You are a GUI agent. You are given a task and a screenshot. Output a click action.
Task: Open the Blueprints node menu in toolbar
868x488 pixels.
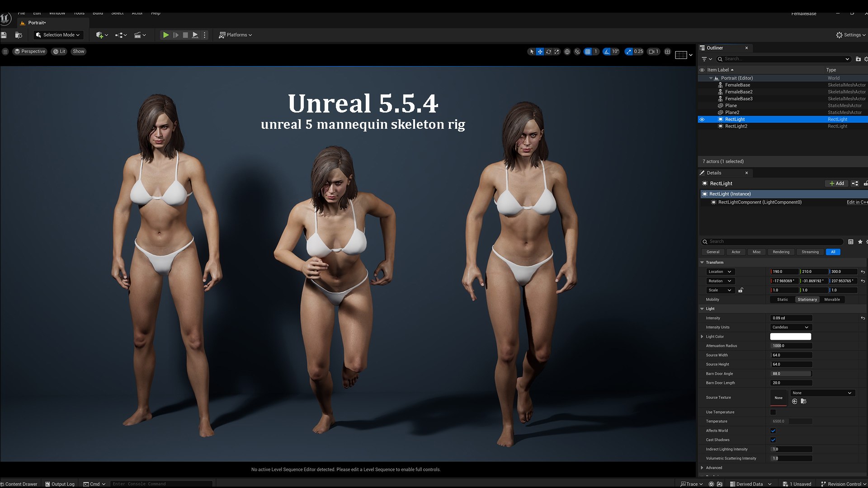(121, 35)
